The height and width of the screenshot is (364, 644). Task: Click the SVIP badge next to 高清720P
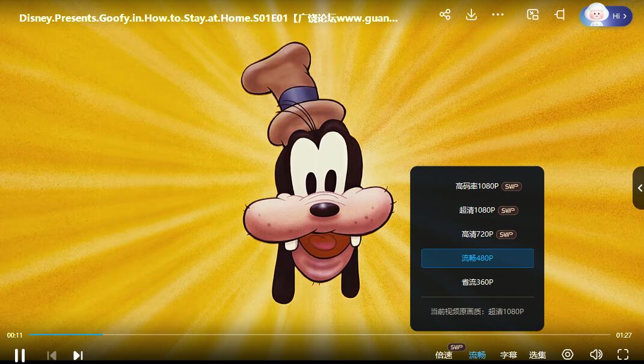tap(506, 234)
